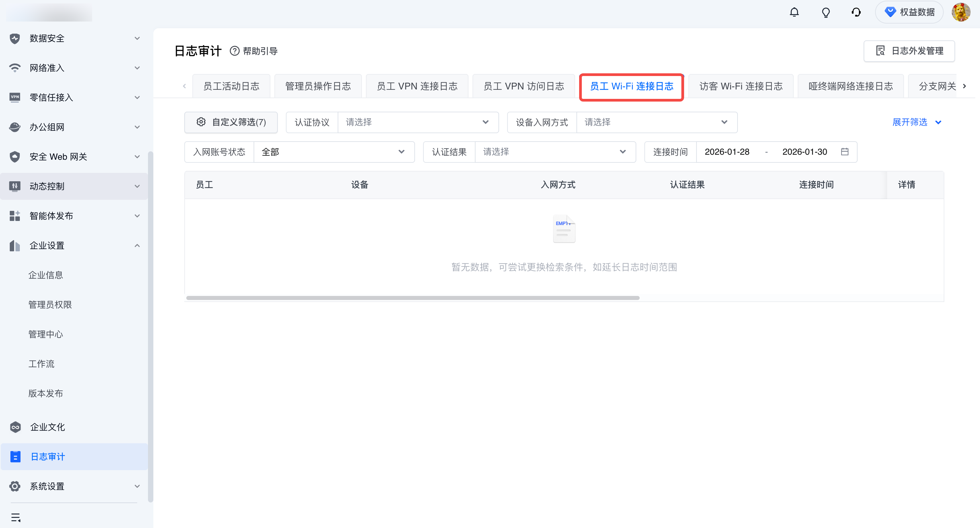Viewport: 980px width, 528px height.
Task: Click the 网络准入 Wi-Fi icon
Action: click(x=15, y=68)
